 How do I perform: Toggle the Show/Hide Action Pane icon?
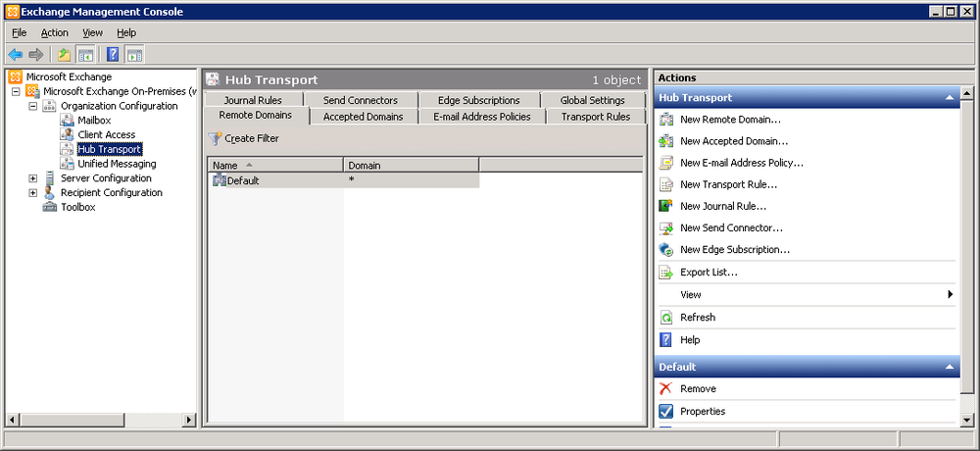click(x=134, y=55)
